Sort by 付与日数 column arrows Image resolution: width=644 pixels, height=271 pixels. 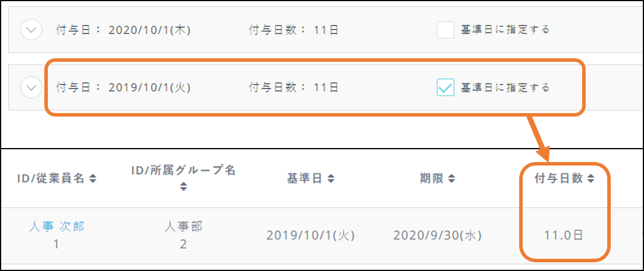pyautogui.click(x=590, y=179)
